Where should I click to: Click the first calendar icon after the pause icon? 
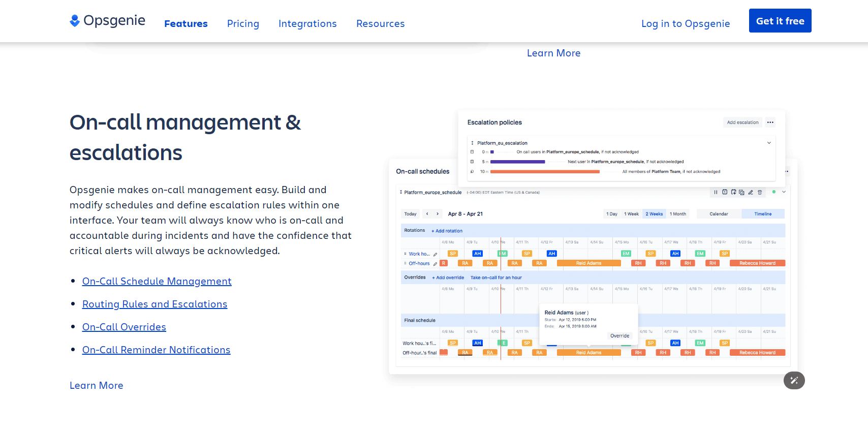pyautogui.click(x=725, y=192)
